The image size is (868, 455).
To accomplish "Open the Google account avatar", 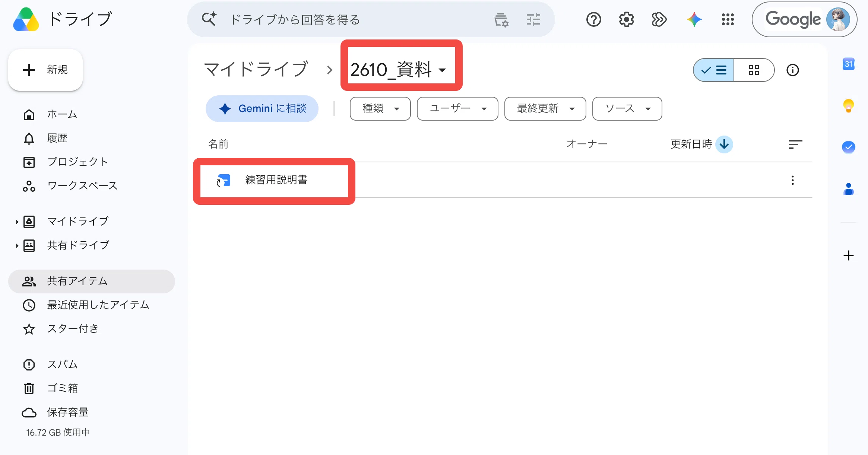I will [x=838, y=19].
